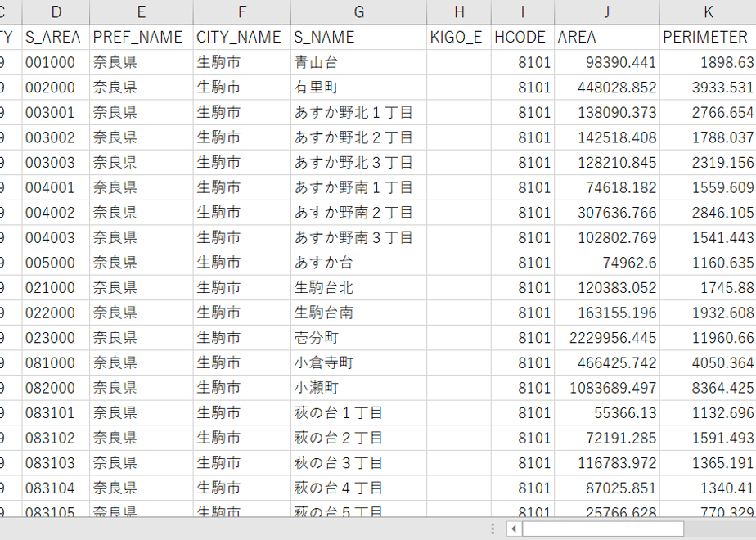This screenshot has height=540, width=756.
Task: Click the horizontal scrollbar left arrow
Action: pyautogui.click(x=514, y=529)
